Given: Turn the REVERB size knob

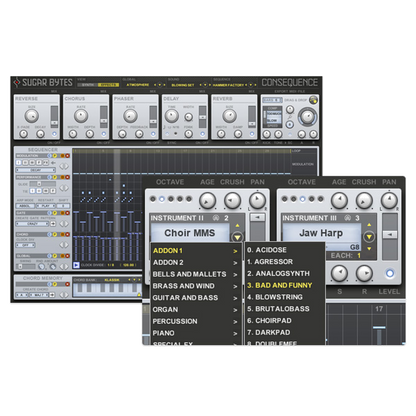Looking at the screenshot, I should point(229,116).
